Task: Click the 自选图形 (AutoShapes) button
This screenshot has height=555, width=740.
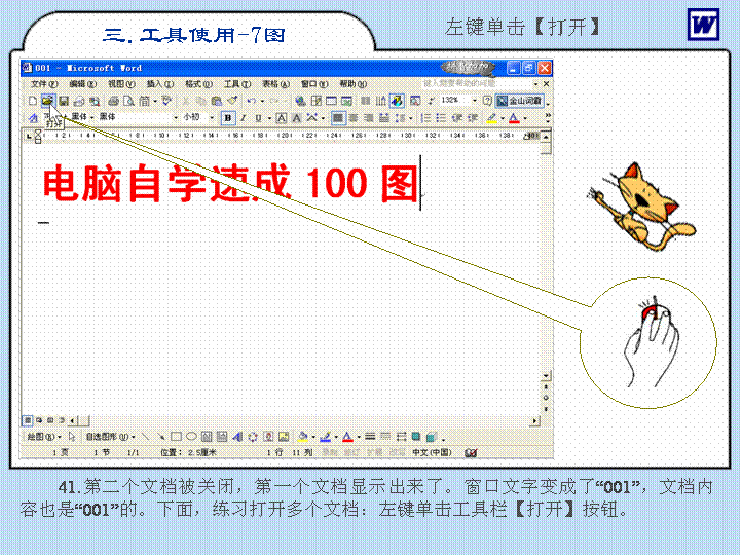Action: coord(103,437)
